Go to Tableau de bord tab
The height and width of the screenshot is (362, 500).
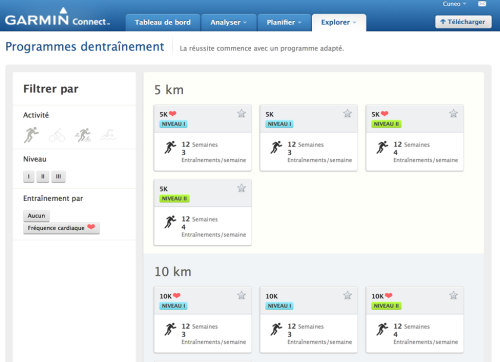163,23
